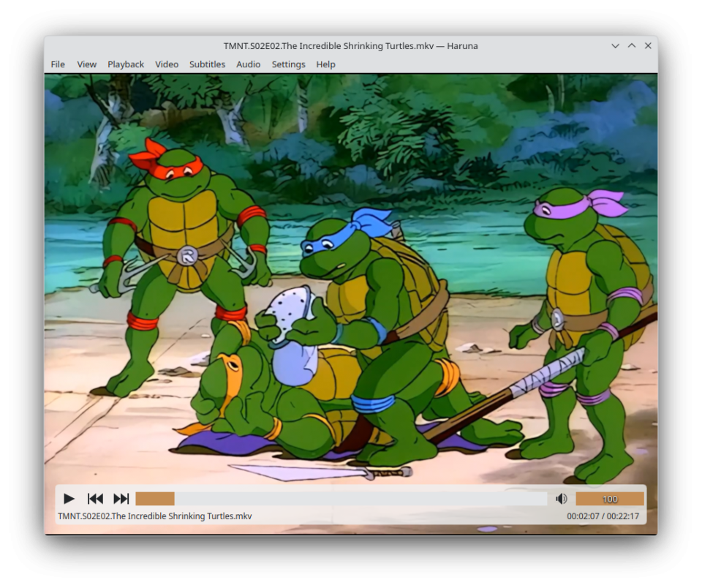Open the File menu

[58, 64]
